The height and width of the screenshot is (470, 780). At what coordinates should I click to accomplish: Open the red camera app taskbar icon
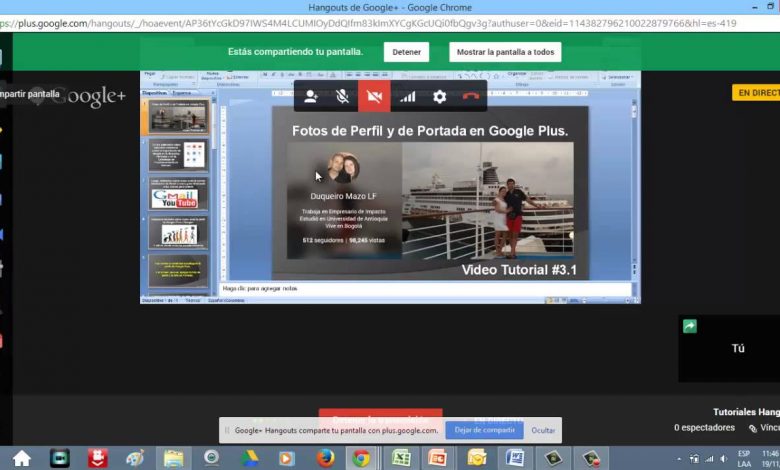point(98,458)
